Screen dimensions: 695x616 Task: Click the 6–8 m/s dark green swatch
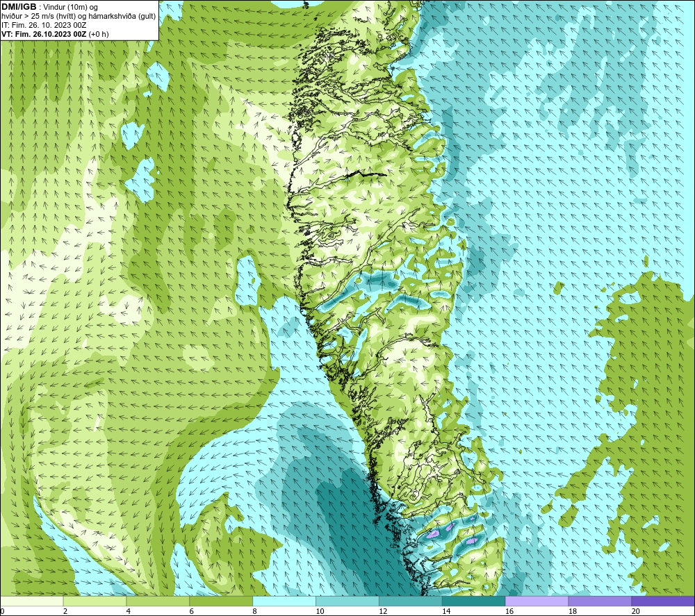(x=221, y=601)
